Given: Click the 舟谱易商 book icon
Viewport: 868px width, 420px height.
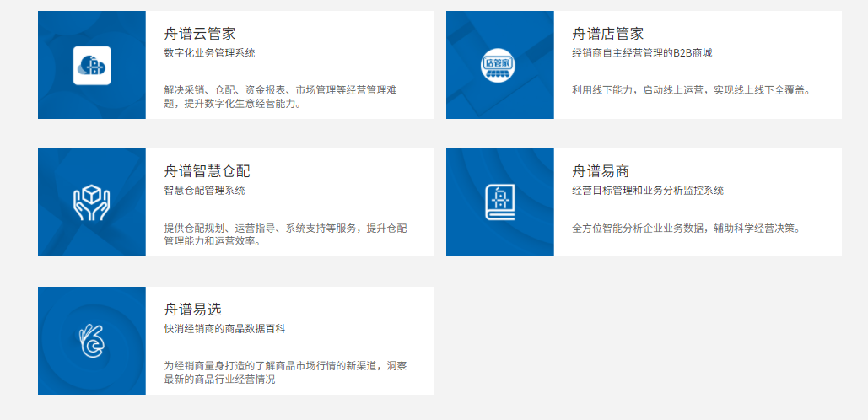Looking at the screenshot, I should [x=500, y=202].
